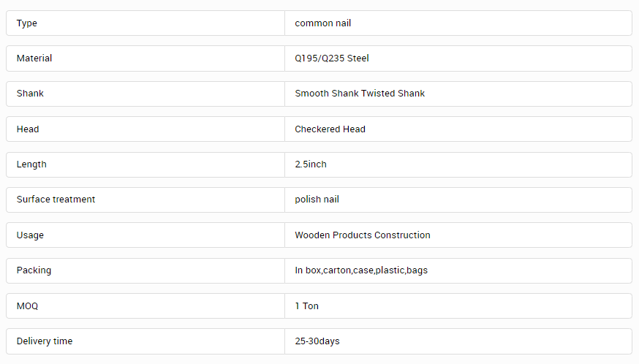Click the Surface treatment label

56,200
